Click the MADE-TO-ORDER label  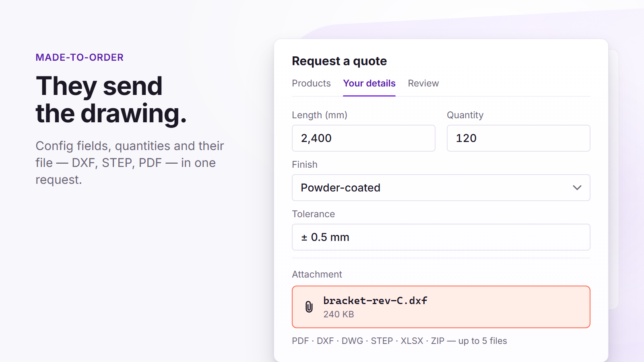click(x=79, y=58)
